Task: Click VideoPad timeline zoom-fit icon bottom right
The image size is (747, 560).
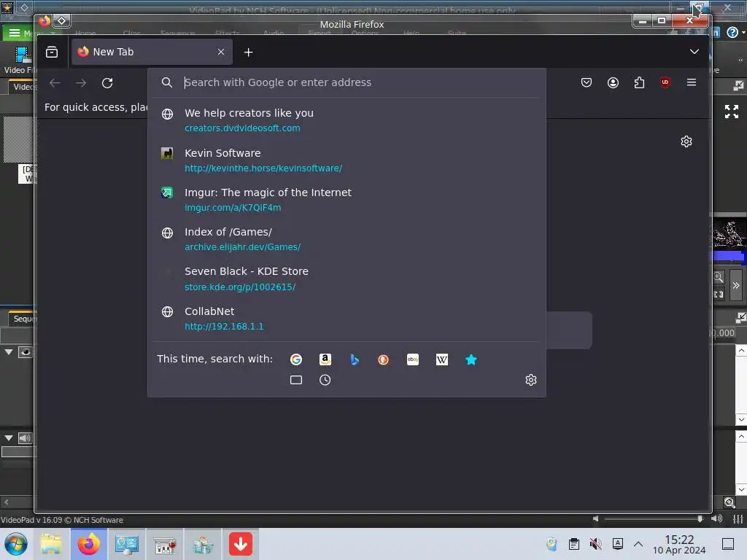Action: (729, 502)
